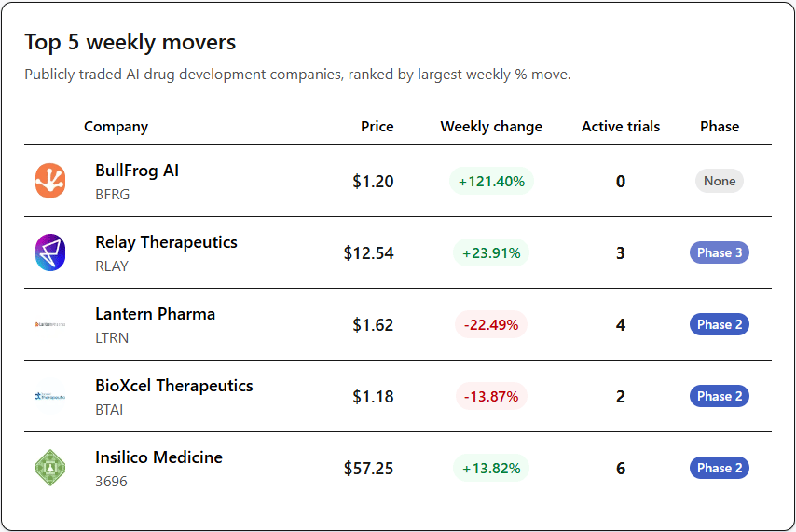Screen dimensions: 796x532
Task: Click the None phase badge for BullFrog
Action: click(x=720, y=182)
